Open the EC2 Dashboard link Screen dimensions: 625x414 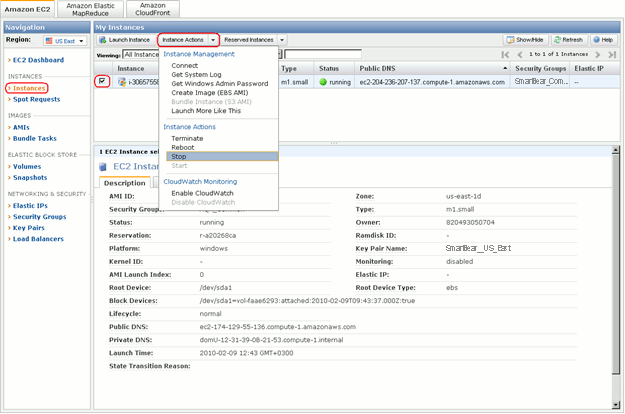38,60
